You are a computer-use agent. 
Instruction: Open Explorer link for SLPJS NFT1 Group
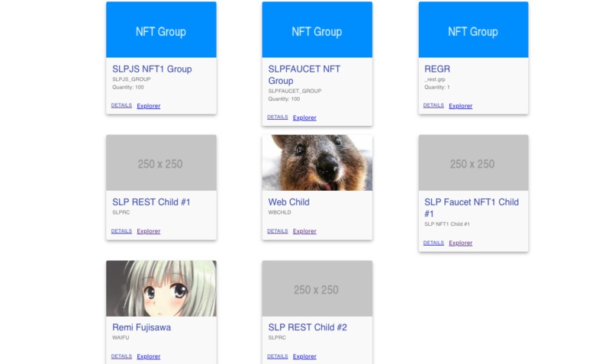pos(149,106)
